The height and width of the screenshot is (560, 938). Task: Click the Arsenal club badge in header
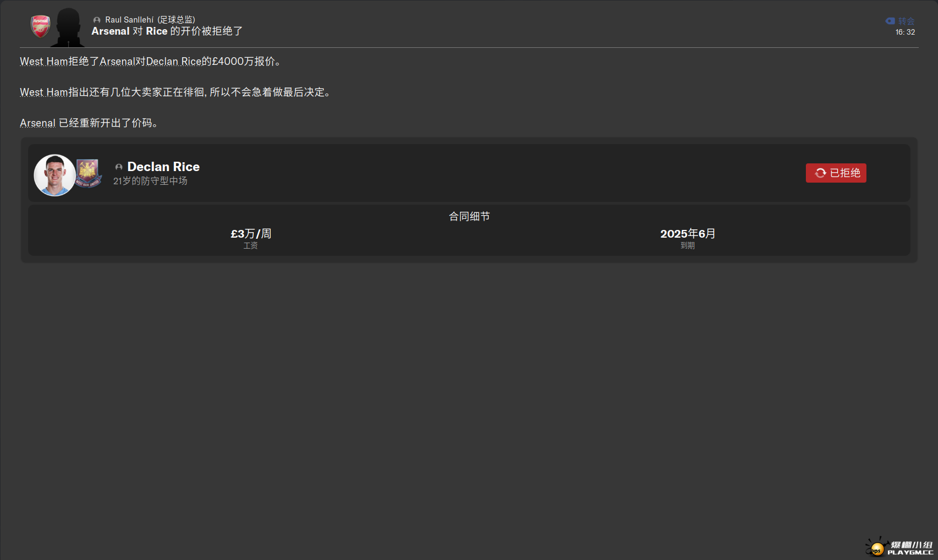coord(40,26)
